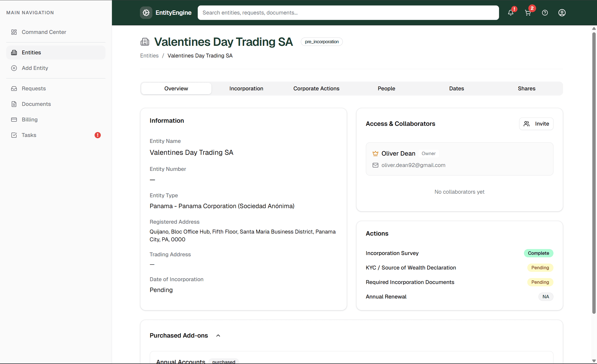This screenshot has width=597, height=364.
Task: Open Command Center grid icon in sidebar
Action: click(14, 32)
